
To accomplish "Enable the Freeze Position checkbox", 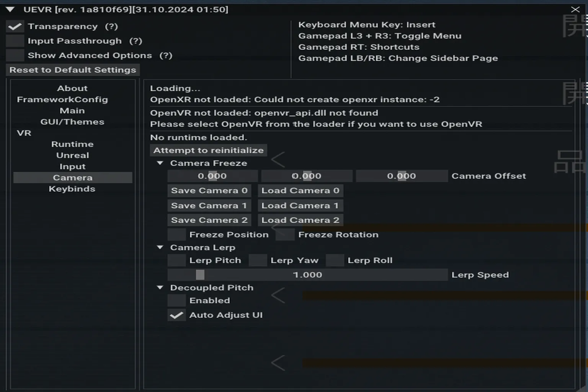I will click(x=176, y=235).
